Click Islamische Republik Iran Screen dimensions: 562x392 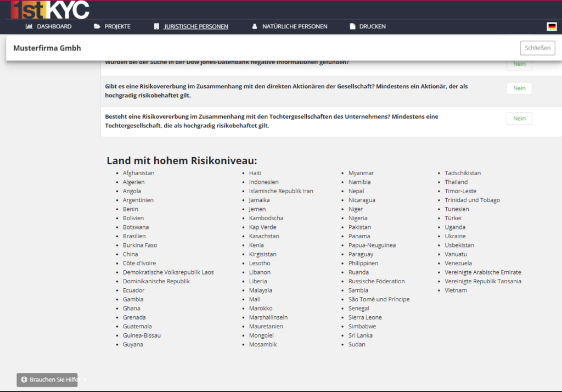(x=281, y=191)
